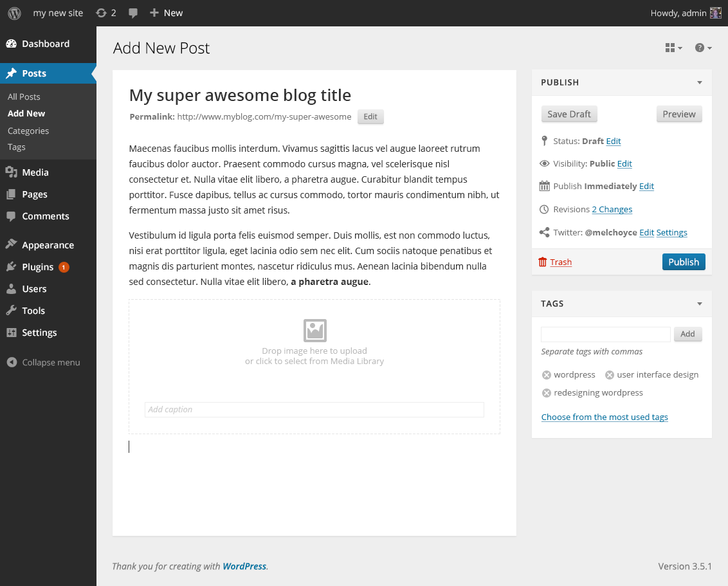Viewport: 728px width, 586px height.
Task: Click the Settings sliders icon
Action: [11, 333]
